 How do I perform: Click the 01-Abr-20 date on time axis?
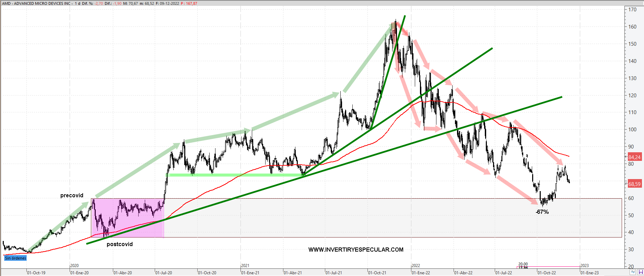click(x=122, y=273)
